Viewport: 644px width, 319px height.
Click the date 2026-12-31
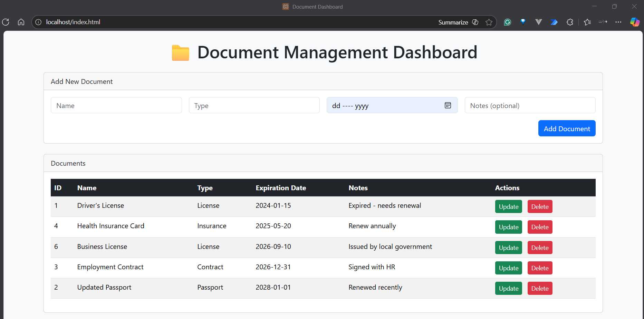coord(273,267)
